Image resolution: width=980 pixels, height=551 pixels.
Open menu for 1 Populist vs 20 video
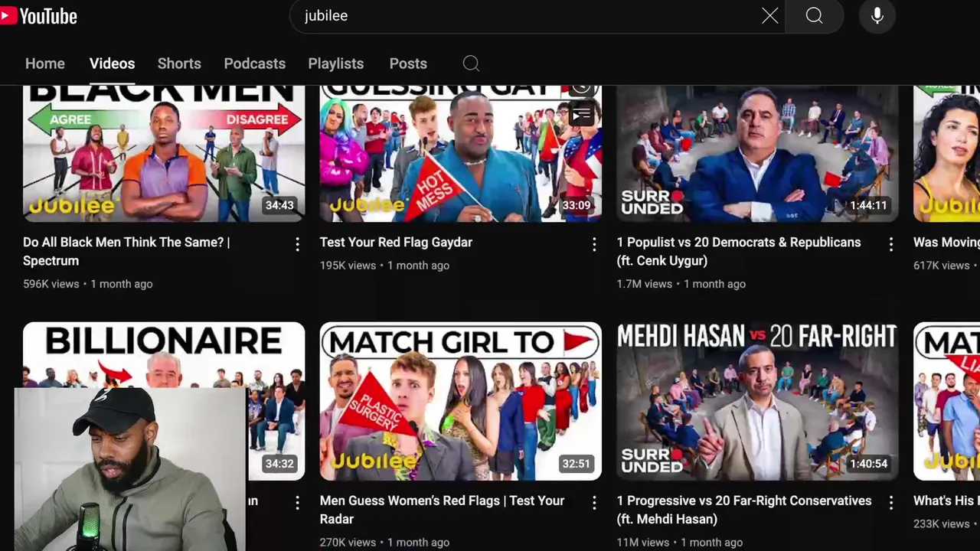coord(890,244)
